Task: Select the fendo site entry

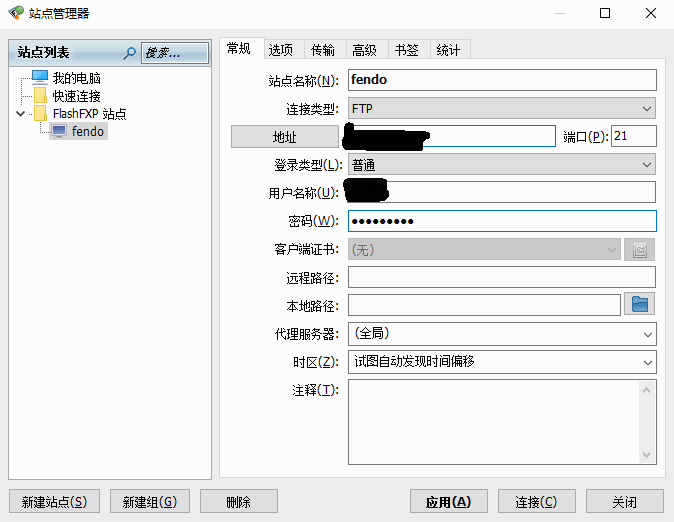Action: 87,131
